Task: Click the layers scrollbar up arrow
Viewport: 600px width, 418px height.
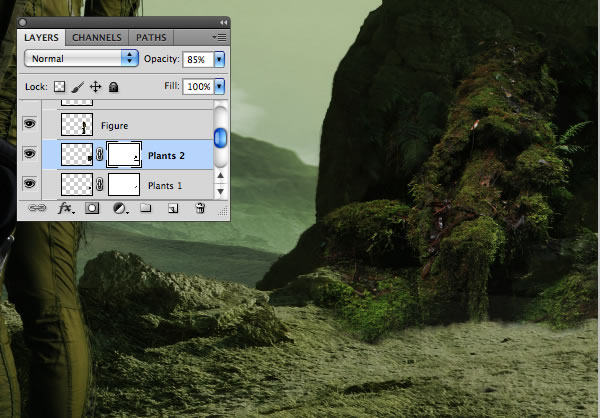Action: tap(220, 176)
